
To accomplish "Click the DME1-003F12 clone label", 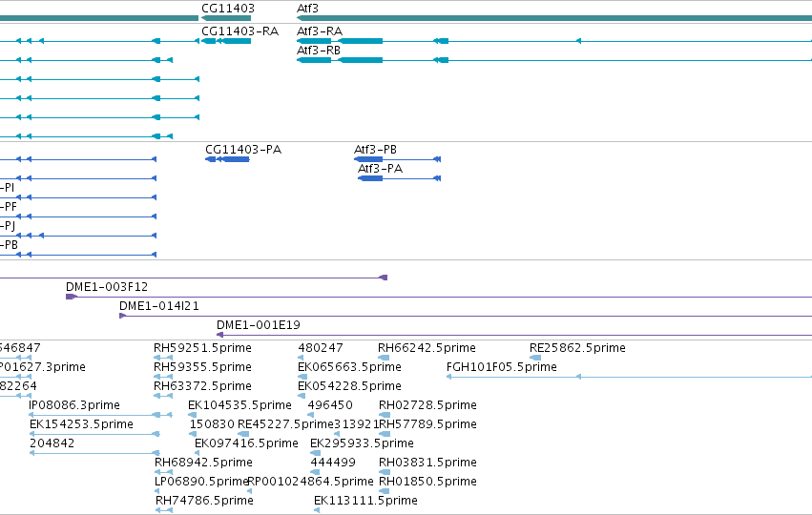I will coord(107,287).
